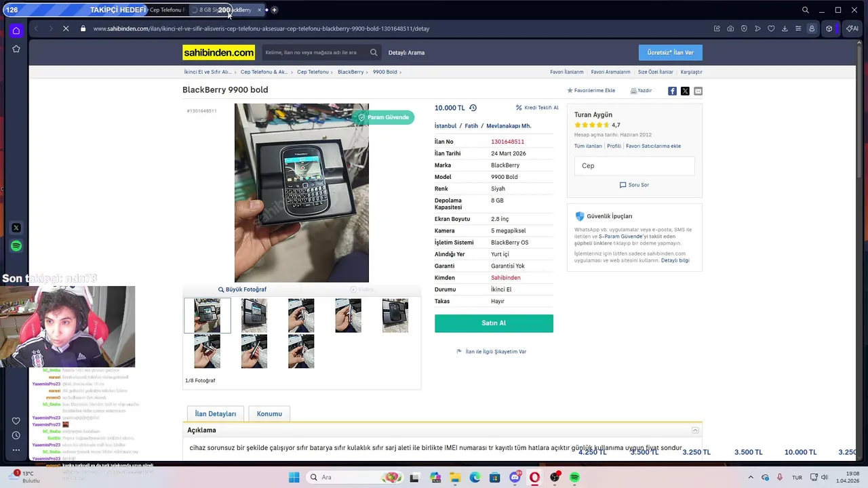Open Spotify in Opera sidebar
The width and height of the screenshot is (868, 488).
[16, 246]
